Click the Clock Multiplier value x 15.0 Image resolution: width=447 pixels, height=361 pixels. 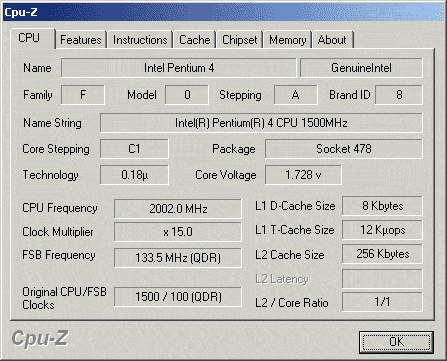tap(178, 232)
